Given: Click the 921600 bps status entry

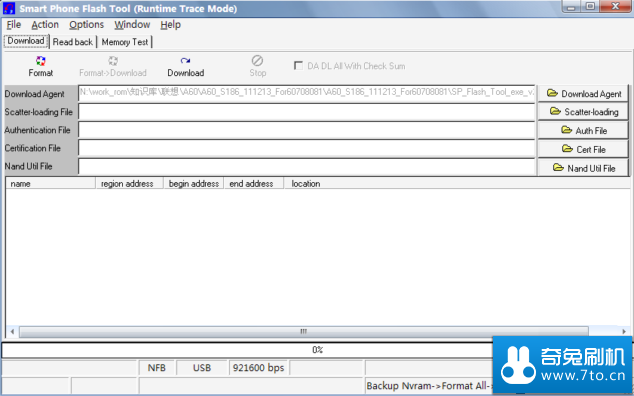Looking at the screenshot, I should (258, 368).
